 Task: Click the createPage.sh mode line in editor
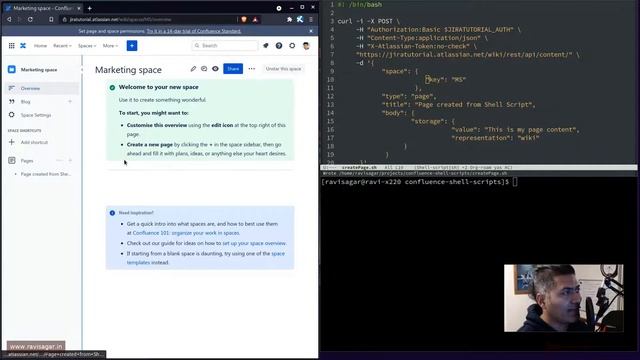[x=478, y=167]
